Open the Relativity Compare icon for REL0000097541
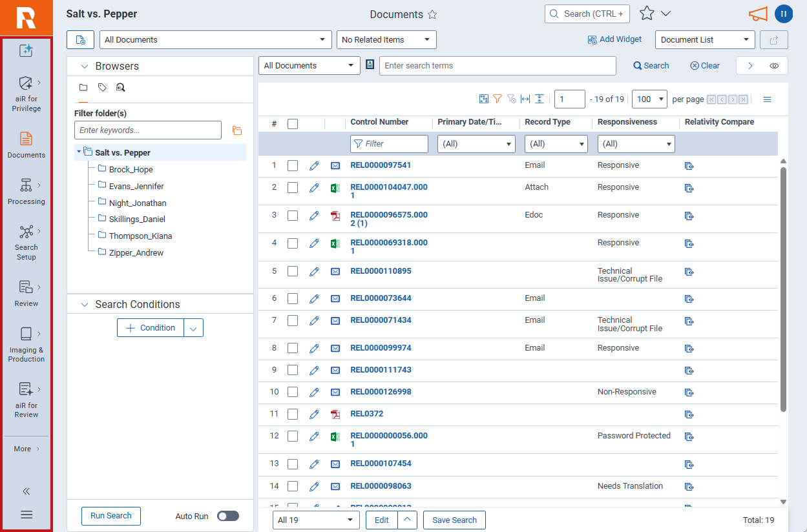Viewport: 807px width, 532px height. [x=689, y=166]
